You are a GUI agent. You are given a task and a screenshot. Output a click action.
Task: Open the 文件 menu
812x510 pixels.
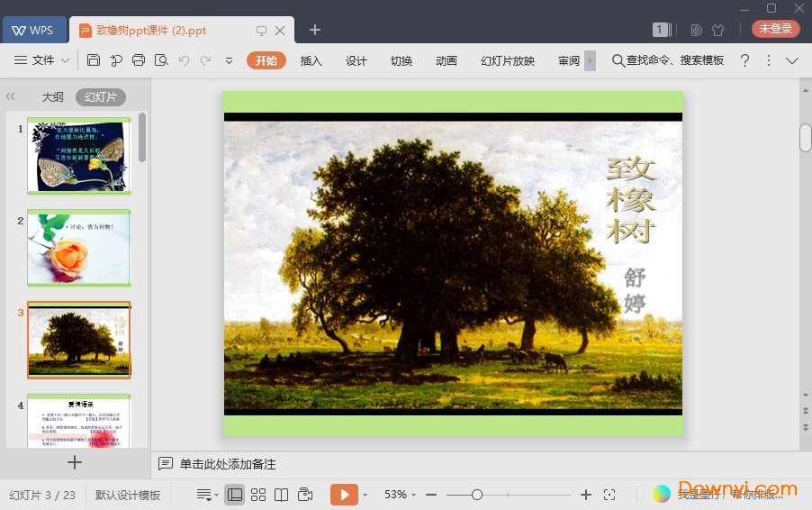pyautogui.click(x=43, y=60)
